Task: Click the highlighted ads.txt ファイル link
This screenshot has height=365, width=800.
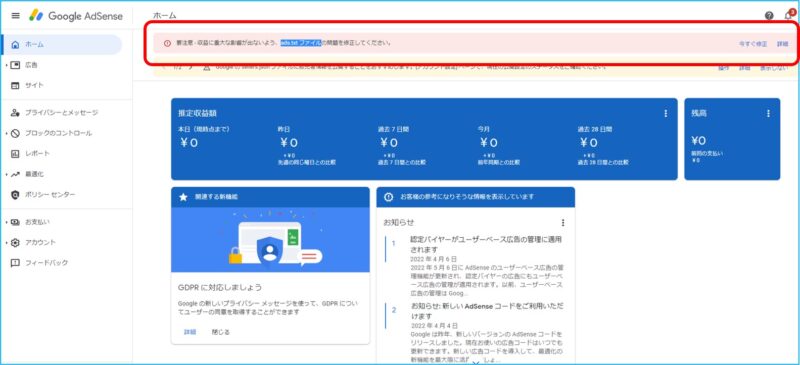Action: coord(301,43)
